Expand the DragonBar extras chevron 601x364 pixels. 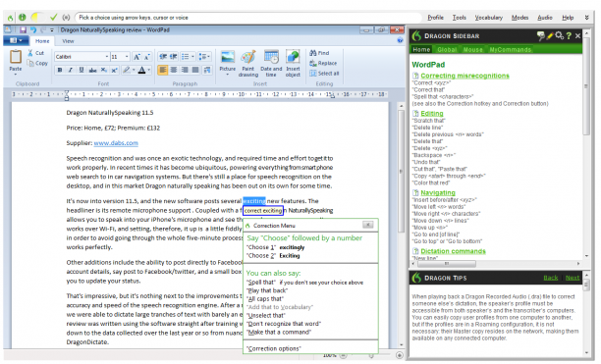(586, 18)
